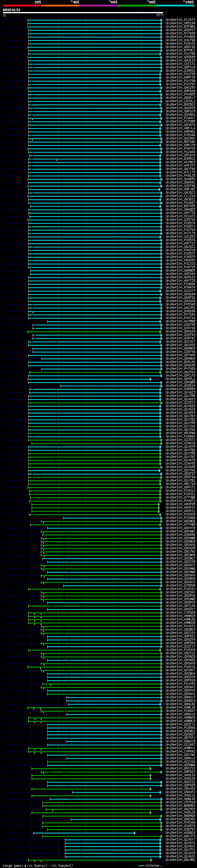Select the BB924133 query name
This screenshot has height=868, width=197.
[x=11, y=10]
